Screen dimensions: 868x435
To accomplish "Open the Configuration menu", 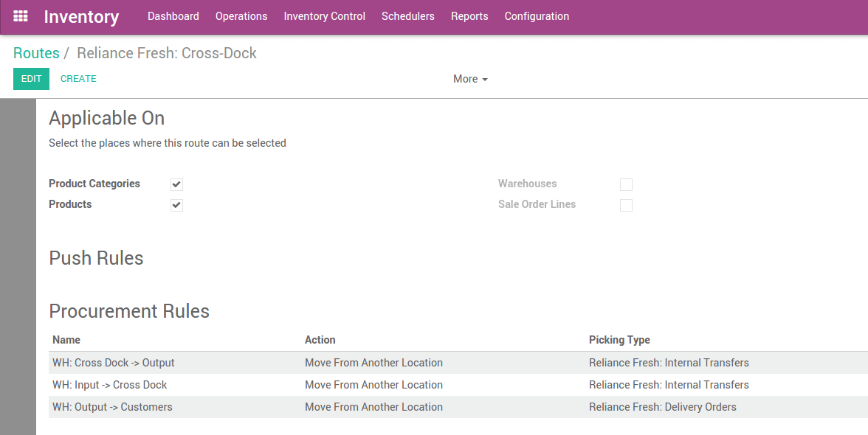I will point(537,15).
